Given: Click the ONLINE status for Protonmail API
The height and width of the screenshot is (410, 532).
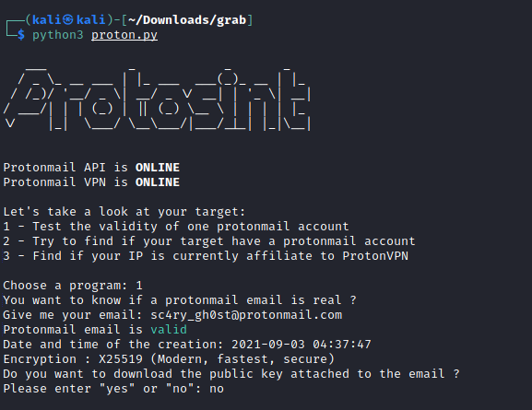Looking at the screenshot, I should point(158,168).
